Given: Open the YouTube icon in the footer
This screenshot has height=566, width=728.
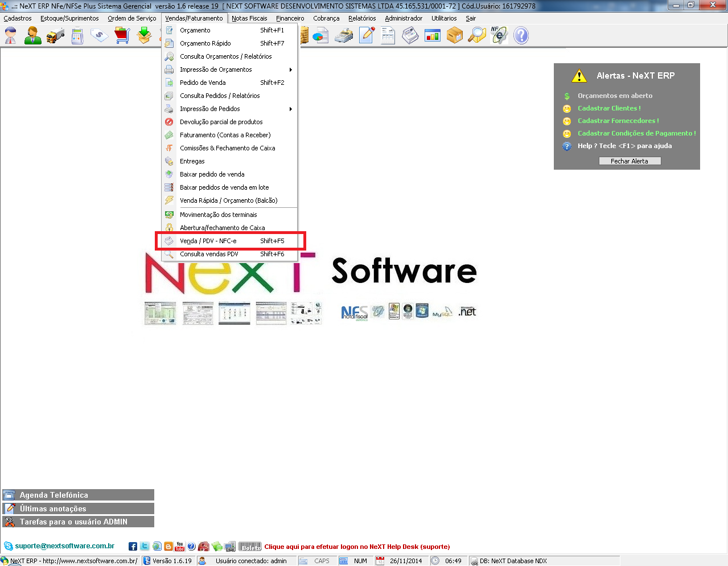Looking at the screenshot, I should pos(180,547).
